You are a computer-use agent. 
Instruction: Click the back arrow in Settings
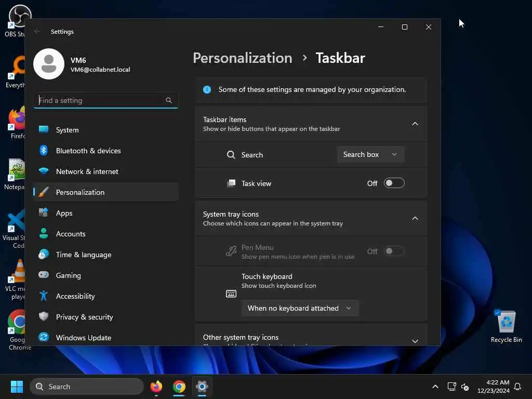pos(37,31)
